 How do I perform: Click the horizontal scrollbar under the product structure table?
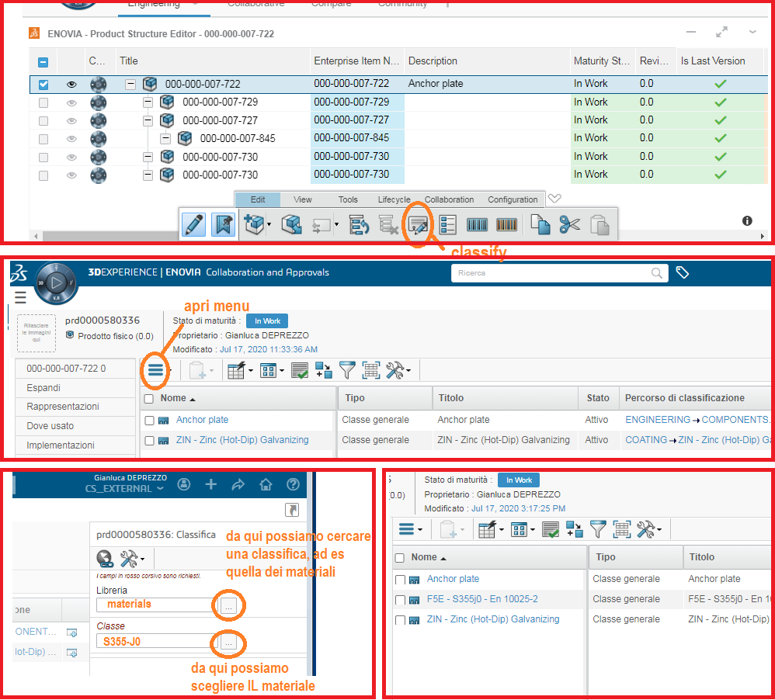[x=388, y=235]
